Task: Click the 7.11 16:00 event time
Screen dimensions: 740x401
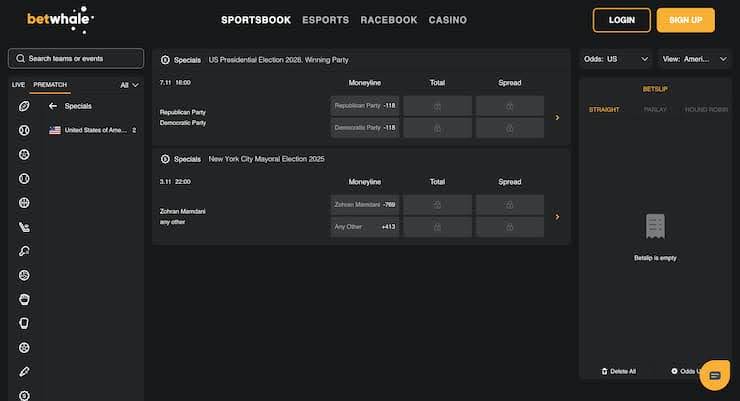Action: pyautogui.click(x=175, y=83)
